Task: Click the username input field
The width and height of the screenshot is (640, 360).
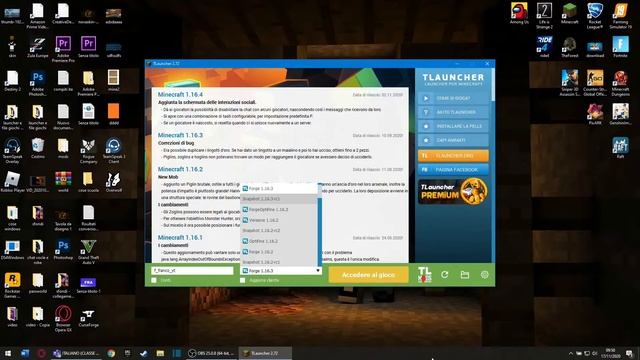Action: [193, 270]
